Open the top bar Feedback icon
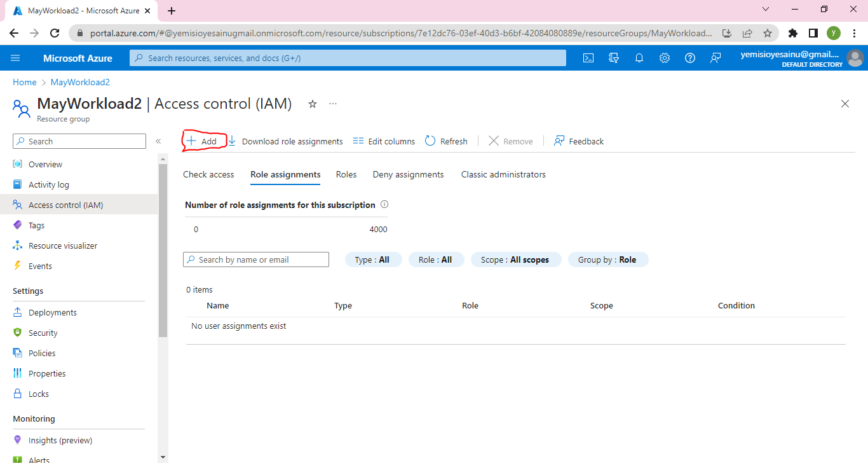 pyautogui.click(x=715, y=58)
